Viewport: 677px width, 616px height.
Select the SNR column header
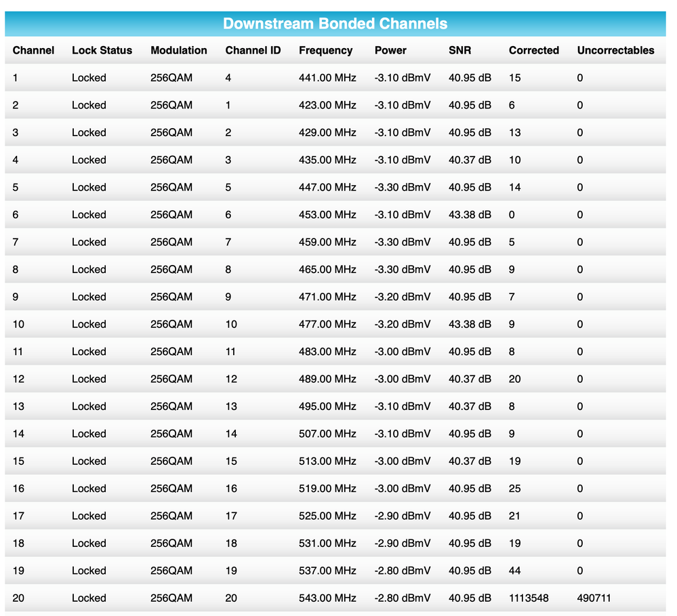pyautogui.click(x=459, y=50)
